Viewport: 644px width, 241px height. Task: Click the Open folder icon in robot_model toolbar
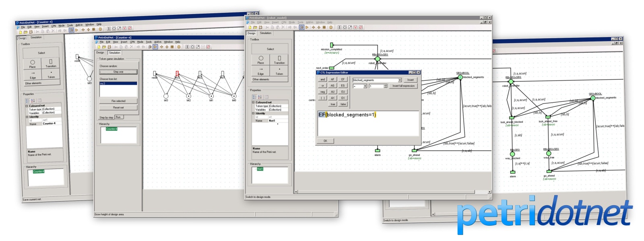pos(255,27)
